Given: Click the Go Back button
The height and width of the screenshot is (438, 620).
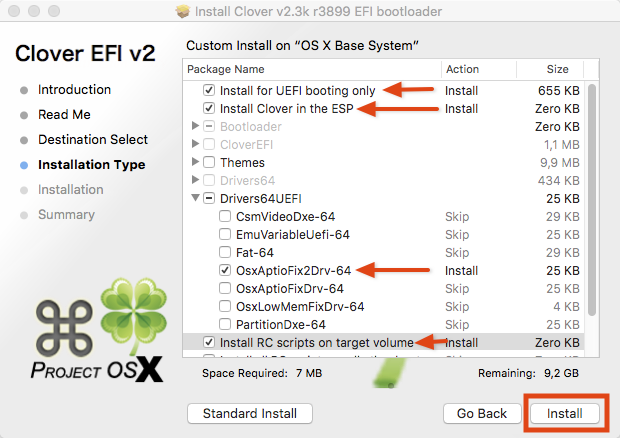Looking at the screenshot, I should point(482,413).
